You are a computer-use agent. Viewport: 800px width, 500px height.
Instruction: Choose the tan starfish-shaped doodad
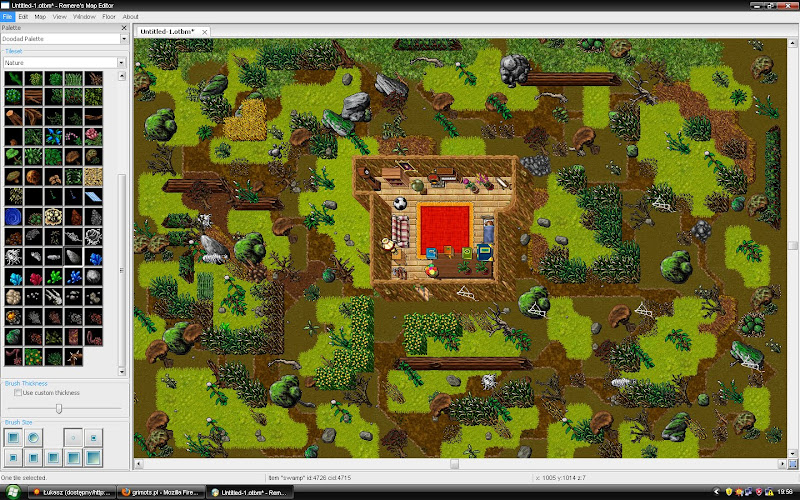[x=73, y=356]
